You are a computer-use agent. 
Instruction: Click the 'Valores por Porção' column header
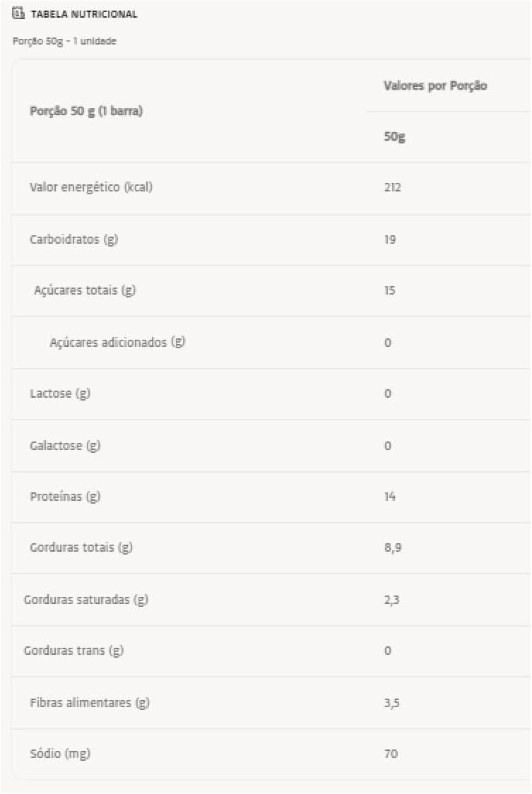(435, 86)
